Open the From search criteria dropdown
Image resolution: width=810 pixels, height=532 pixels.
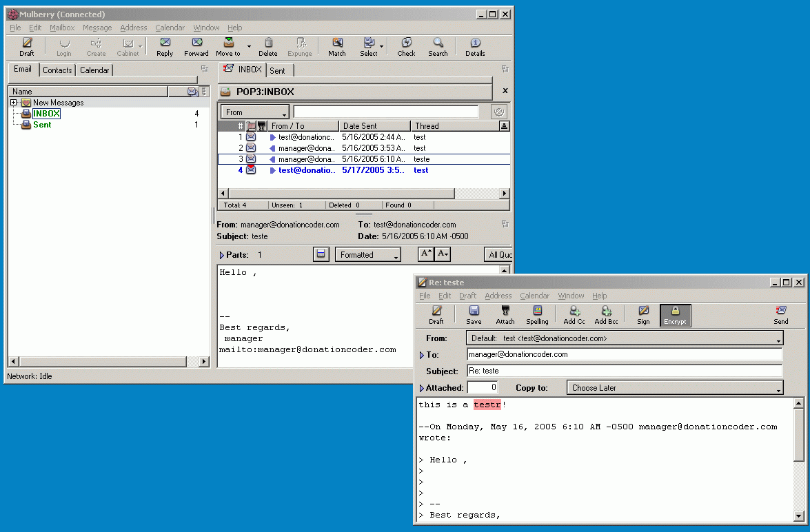(x=254, y=112)
